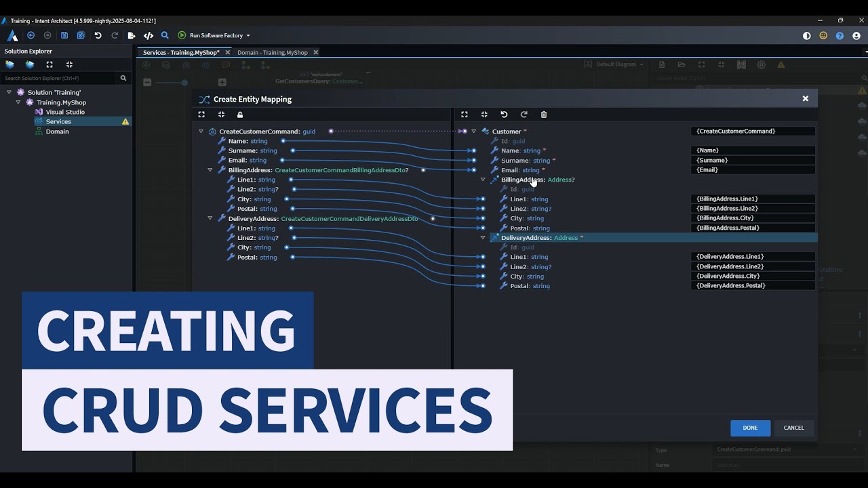Collapse all in the source mapping pane

(221, 115)
